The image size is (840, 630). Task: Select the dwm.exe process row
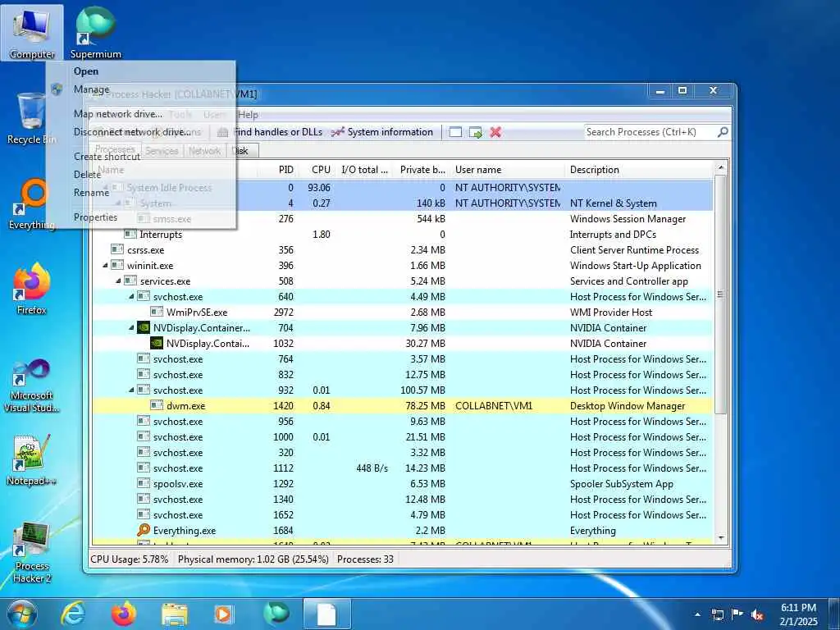tap(403, 406)
